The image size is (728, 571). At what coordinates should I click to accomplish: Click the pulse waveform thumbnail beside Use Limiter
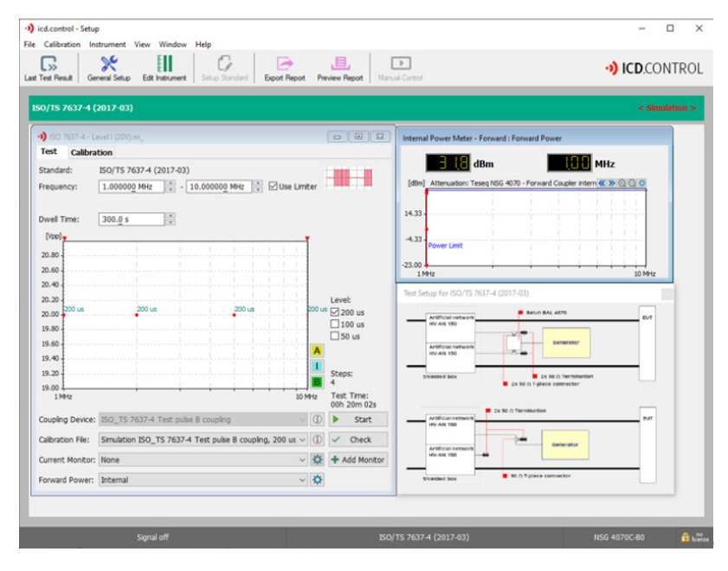[349, 177]
